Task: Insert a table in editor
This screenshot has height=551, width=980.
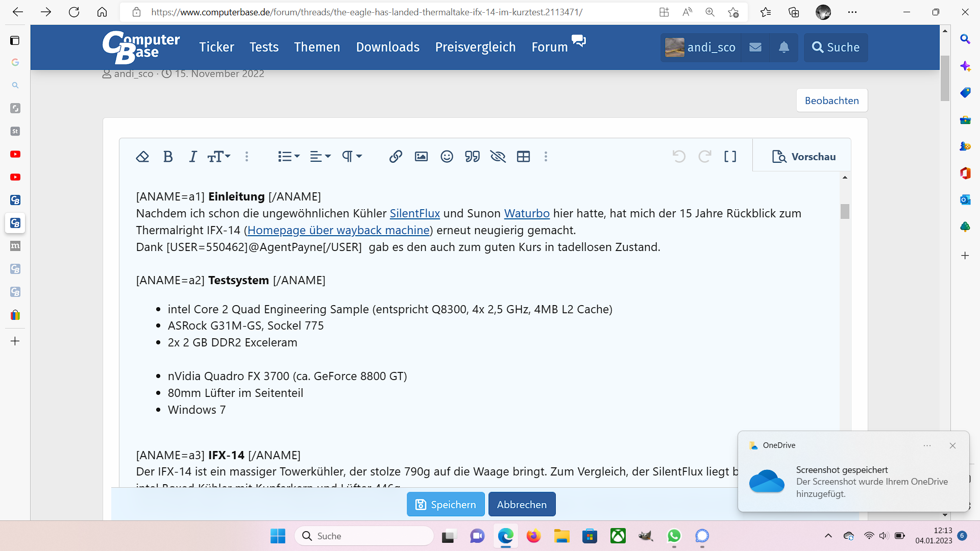Action: [x=523, y=157]
